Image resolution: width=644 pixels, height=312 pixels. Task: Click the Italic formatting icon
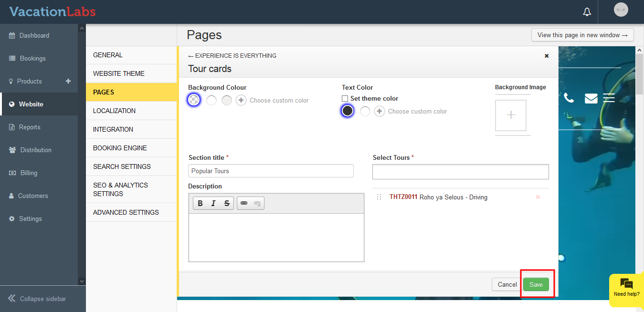213,203
